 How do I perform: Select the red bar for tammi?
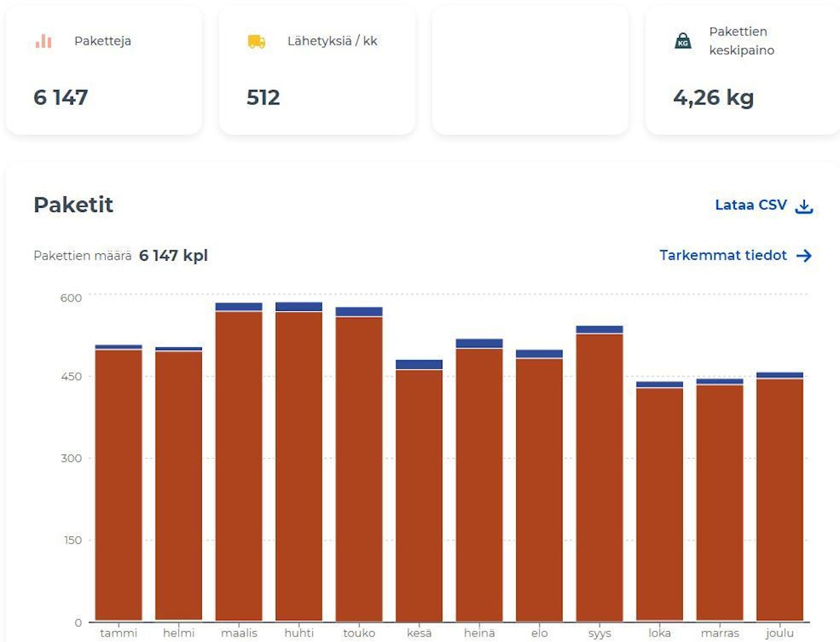pos(119,484)
